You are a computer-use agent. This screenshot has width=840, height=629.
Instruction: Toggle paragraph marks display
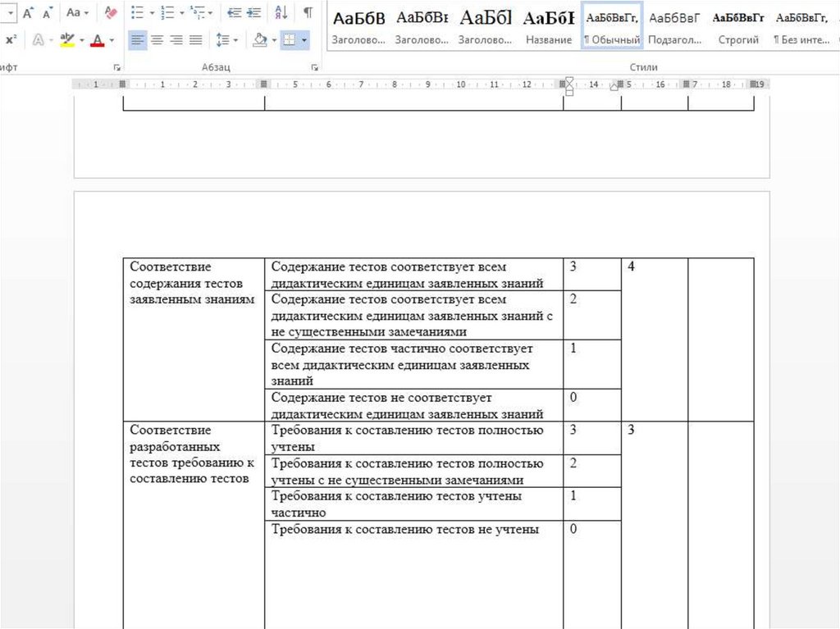308,12
